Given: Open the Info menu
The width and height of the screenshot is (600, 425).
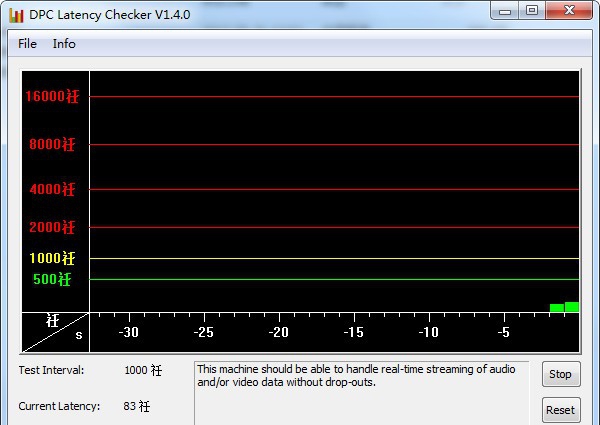Looking at the screenshot, I should coord(64,44).
